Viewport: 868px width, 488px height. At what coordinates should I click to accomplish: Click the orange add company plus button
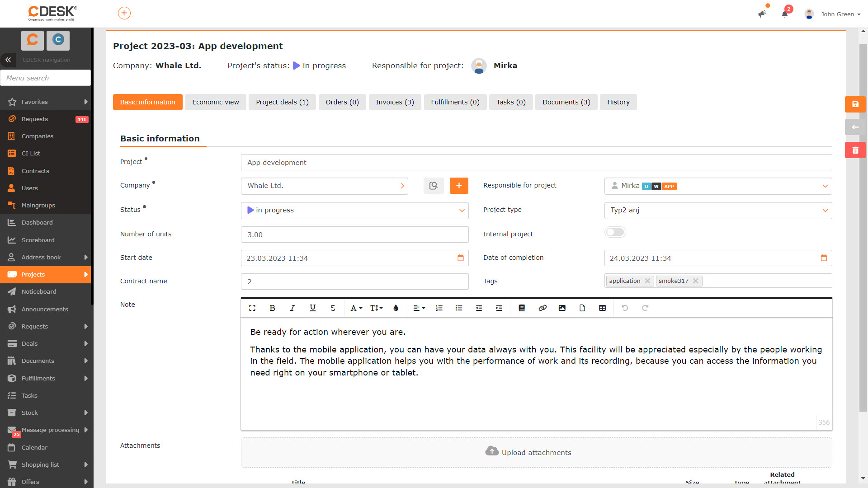[459, 186]
